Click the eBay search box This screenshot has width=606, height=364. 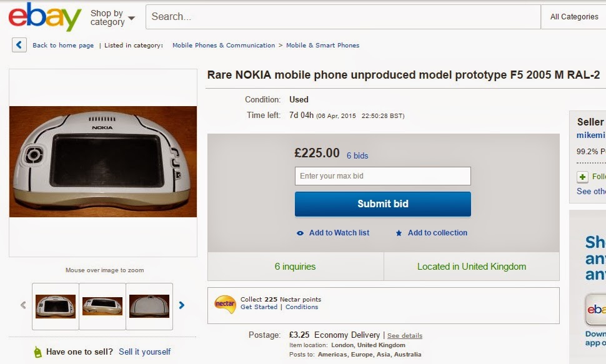pyautogui.click(x=343, y=17)
